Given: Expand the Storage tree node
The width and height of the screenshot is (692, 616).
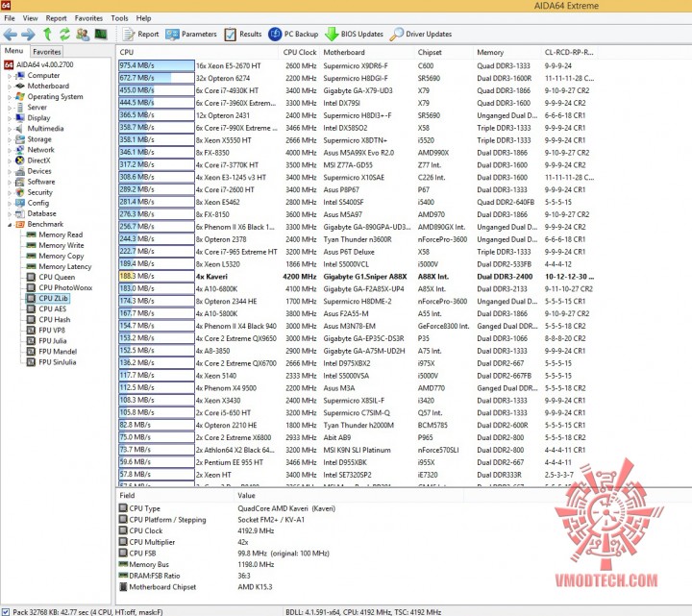Looking at the screenshot, I should point(10,139).
